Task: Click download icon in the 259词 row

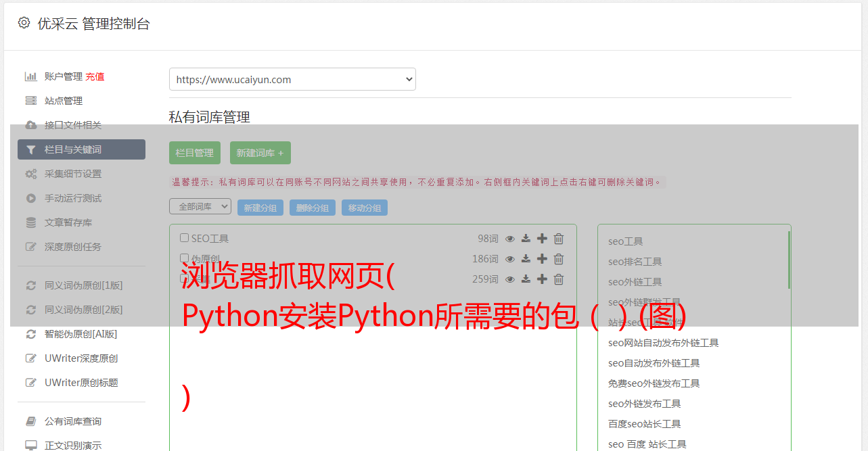Action: tap(526, 279)
